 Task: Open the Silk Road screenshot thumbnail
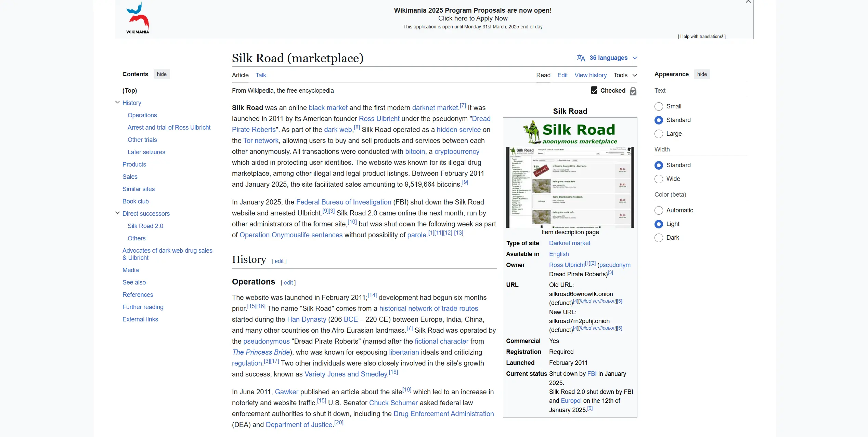pyautogui.click(x=570, y=187)
